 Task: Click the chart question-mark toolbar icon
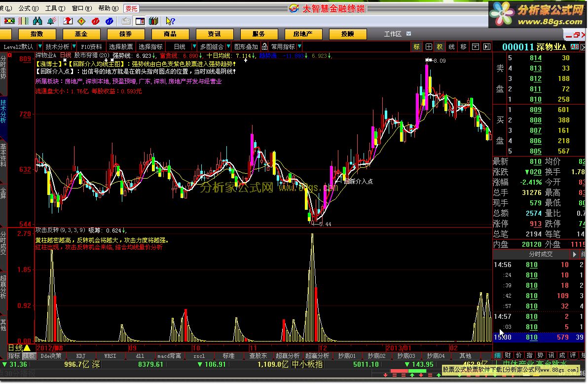point(68,21)
